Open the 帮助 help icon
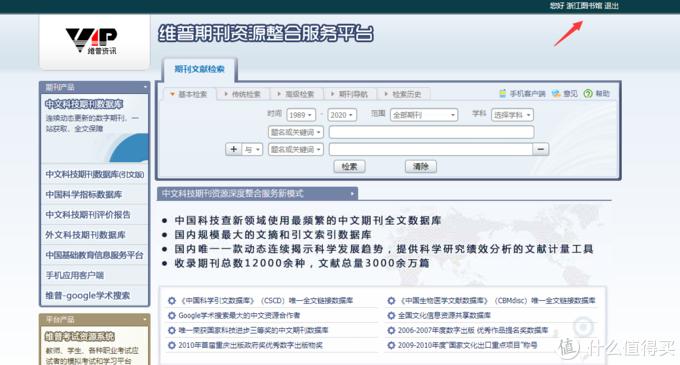The width and height of the screenshot is (680, 365). [588, 93]
